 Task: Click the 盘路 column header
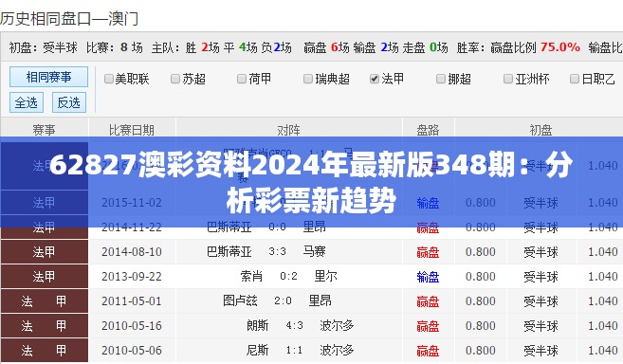point(428,130)
